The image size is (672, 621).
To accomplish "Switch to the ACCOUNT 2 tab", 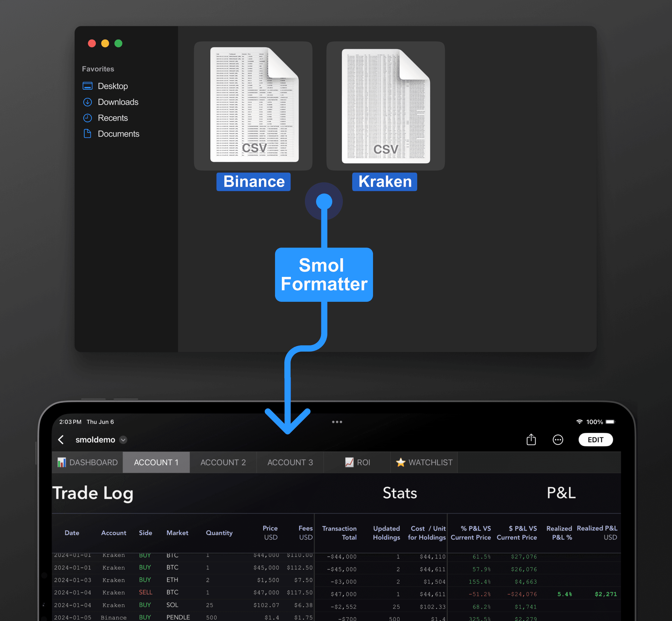I will [223, 462].
